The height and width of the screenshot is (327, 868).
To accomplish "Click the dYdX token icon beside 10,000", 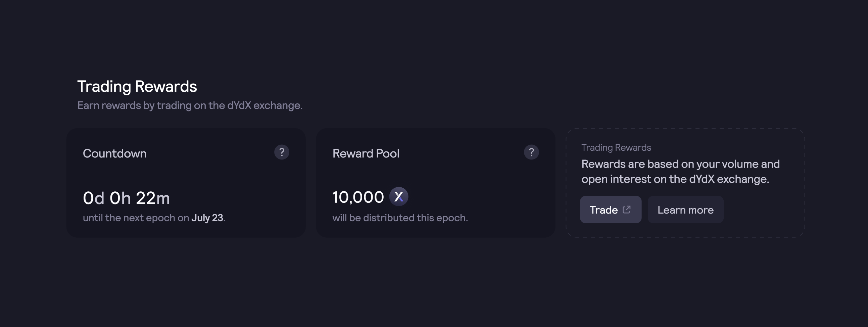I will coord(399,196).
